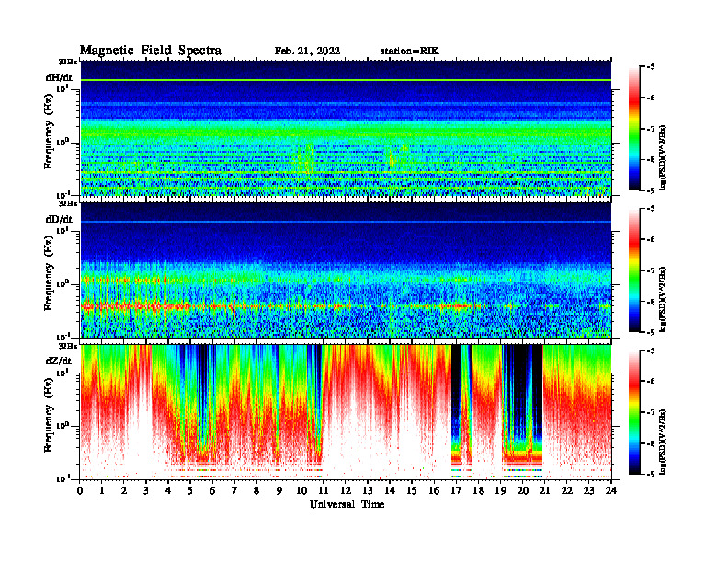Click the date "Feb. 21, 2022"
This screenshot has width=728, height=563.
pyautogui.click(x=307, y=52)
